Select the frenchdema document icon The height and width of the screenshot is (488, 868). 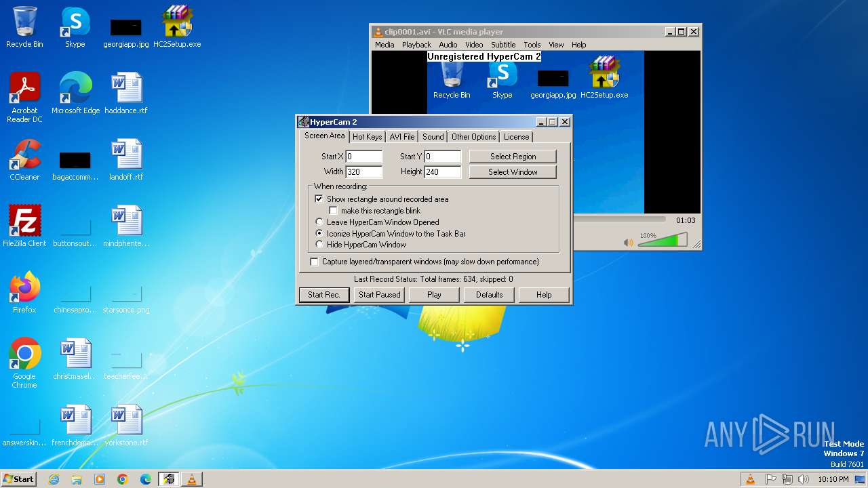(75, 426)
